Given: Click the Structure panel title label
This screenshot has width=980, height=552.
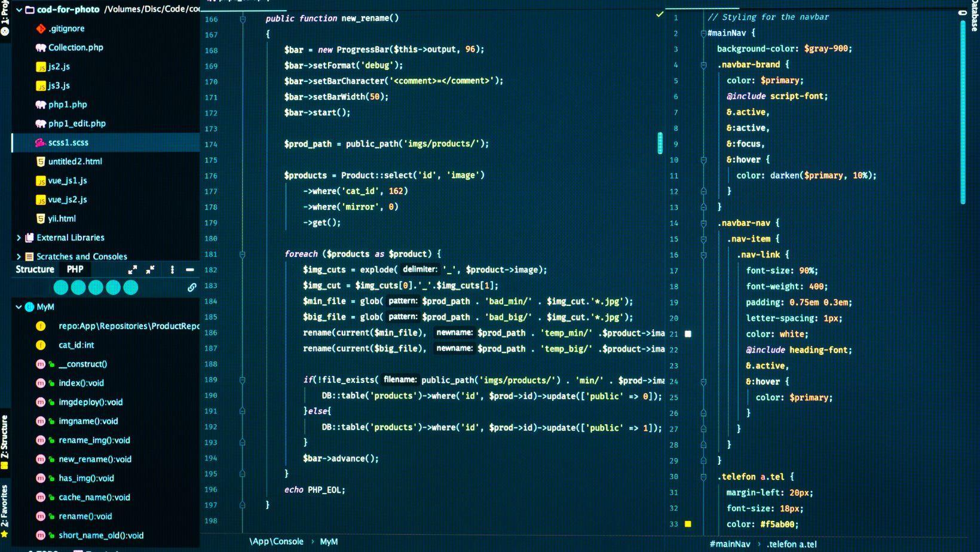Looking at the screenshot, I should pyautogui.click(x=35, y=269).
